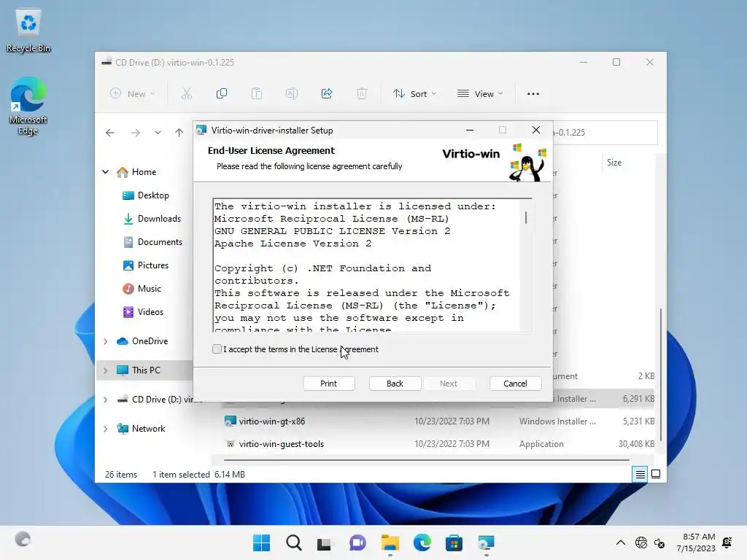The height and width of the screenshot is (560, 747).
Task: Switch to large thumbnails view icon
Action: tap(656, 474)
